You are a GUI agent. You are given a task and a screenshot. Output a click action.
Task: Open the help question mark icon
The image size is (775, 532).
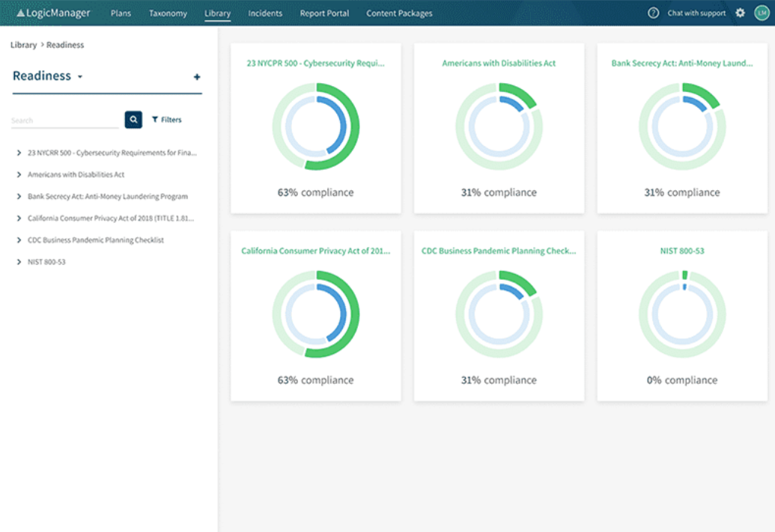[653, 13]
